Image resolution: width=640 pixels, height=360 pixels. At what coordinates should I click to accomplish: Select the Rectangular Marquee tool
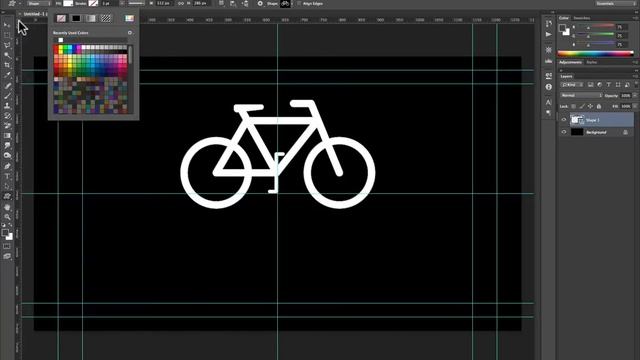coord(7,35)
